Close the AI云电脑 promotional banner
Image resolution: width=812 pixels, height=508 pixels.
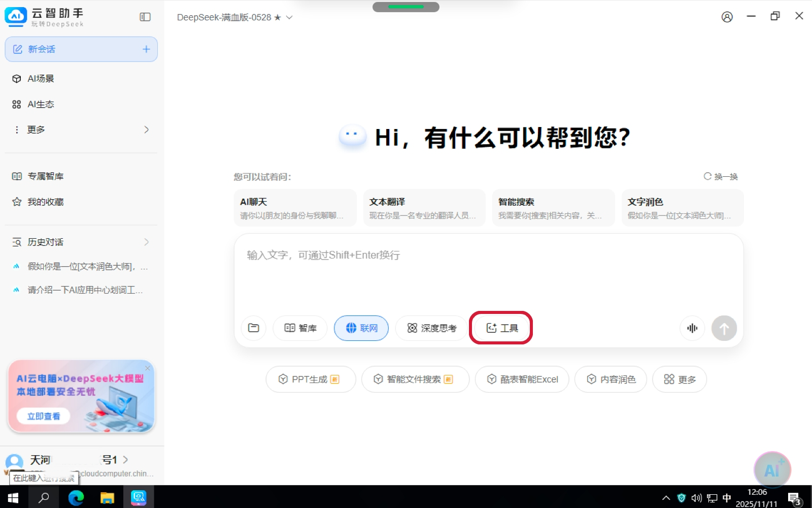click(x=148, y=368)
